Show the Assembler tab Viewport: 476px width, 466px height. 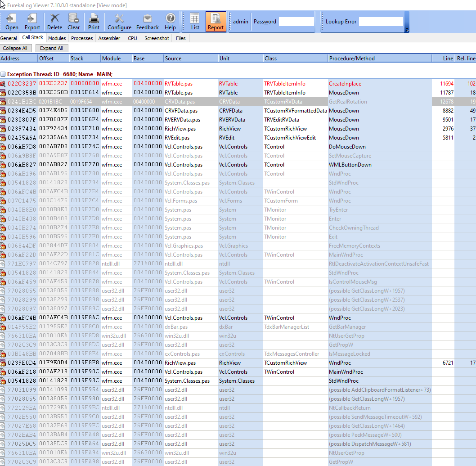109,38
